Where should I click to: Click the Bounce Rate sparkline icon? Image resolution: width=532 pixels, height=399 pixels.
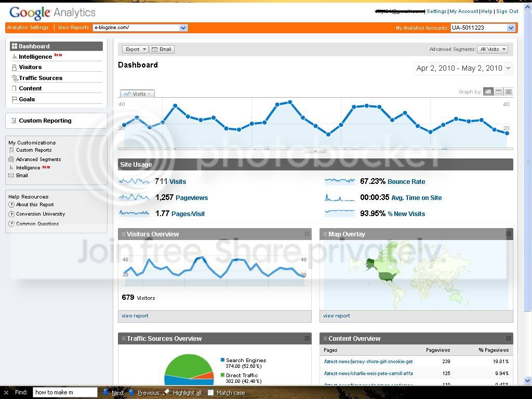pyautogui.click(x=340, y=181)
